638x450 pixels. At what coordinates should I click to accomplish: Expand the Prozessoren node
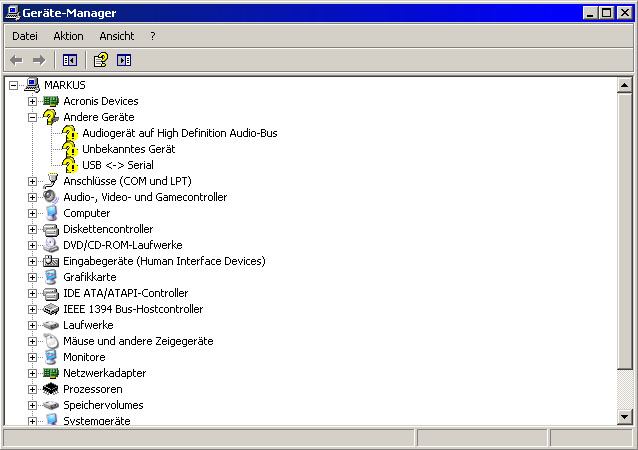[33, 389]
